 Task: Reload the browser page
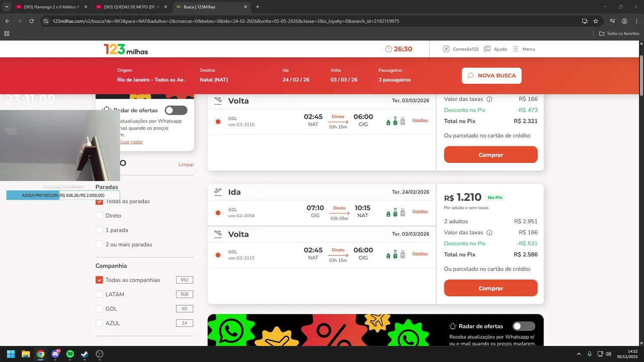click(31, 21)
